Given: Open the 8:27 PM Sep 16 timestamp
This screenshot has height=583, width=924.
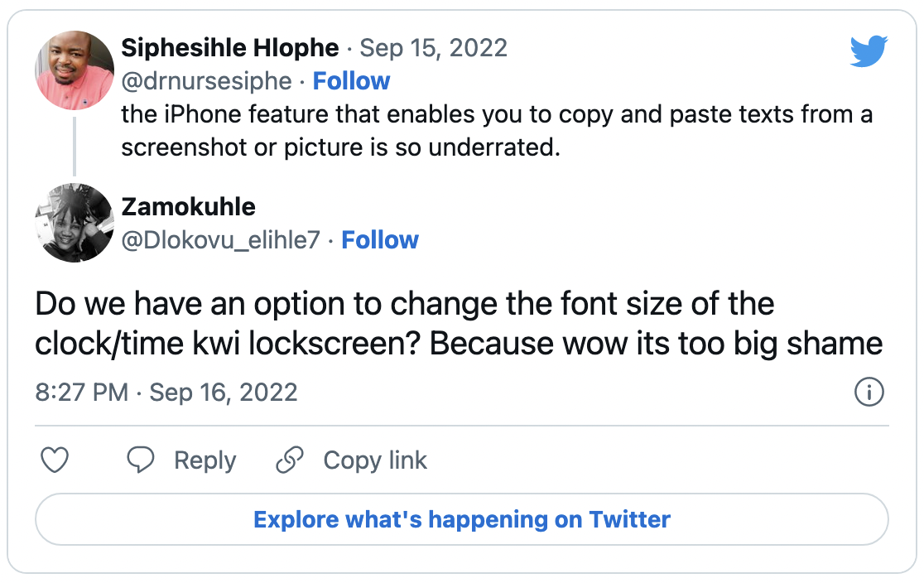Looking at the screenshot, I should click(x=164, y=393).
